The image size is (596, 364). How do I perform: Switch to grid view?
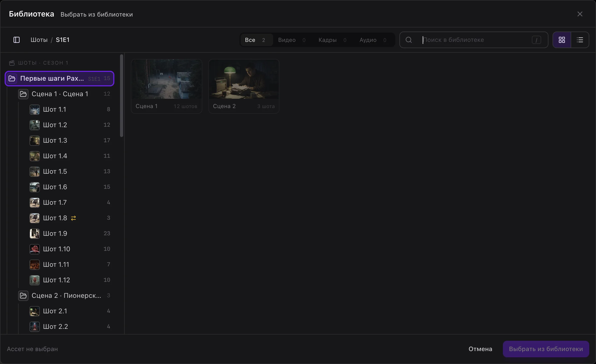pyautogui.click(x=562, y=40)
